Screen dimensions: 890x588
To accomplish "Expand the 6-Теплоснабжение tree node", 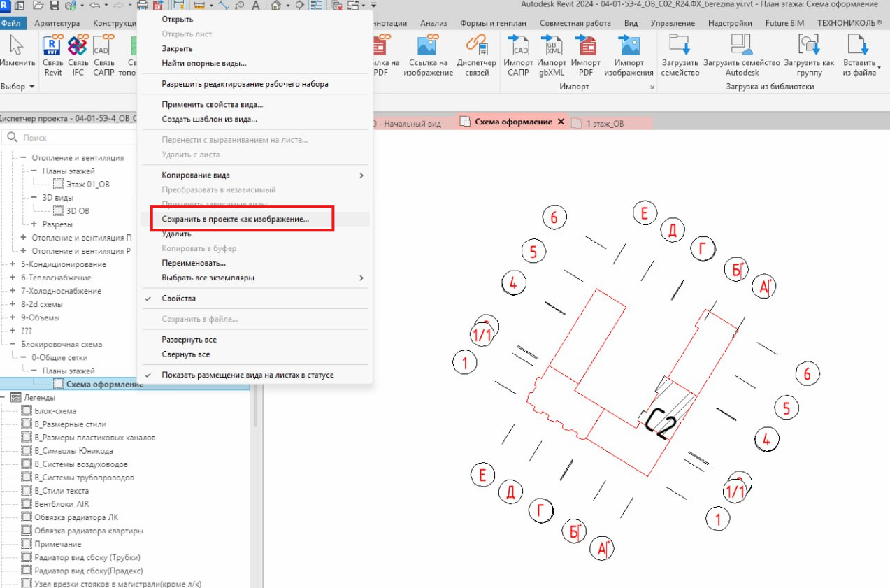I will point(12,278).
